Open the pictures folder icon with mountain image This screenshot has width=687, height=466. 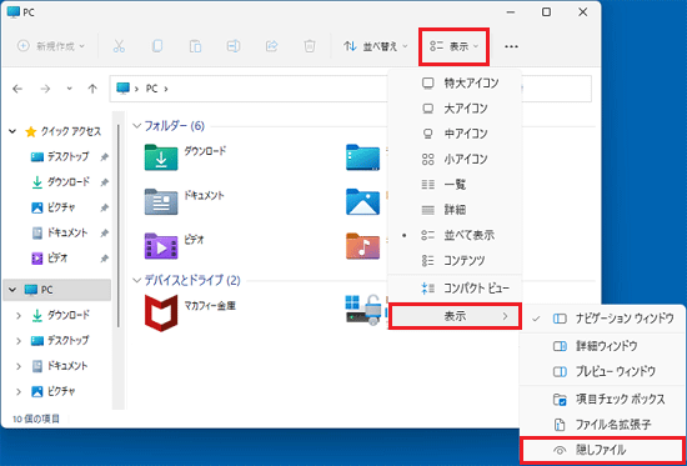point(363,201)
